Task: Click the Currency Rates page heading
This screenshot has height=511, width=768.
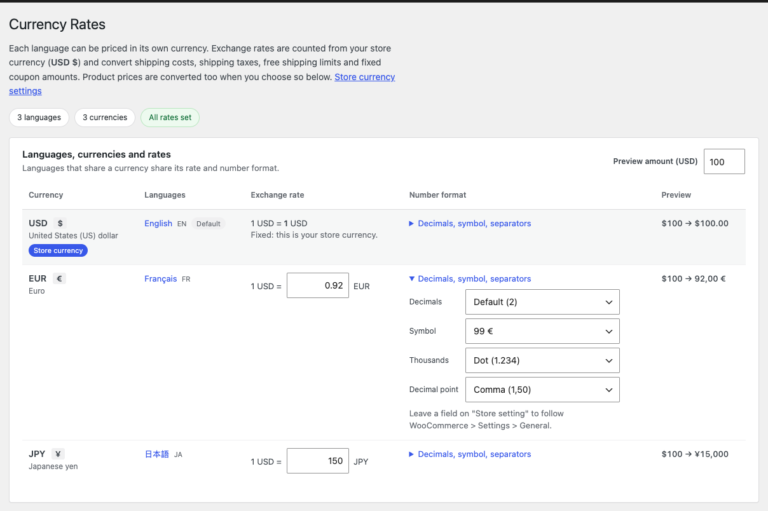Action: click(57, 24)
